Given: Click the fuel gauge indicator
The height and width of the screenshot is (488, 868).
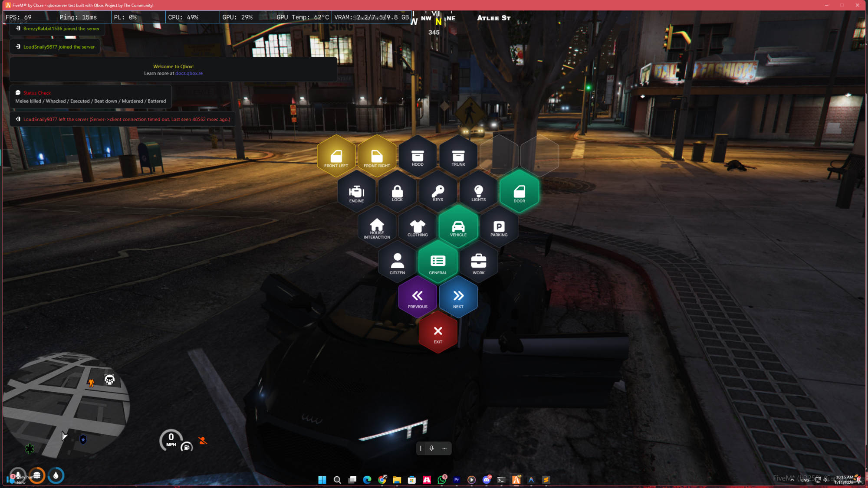Looking at the screenshot, I should tap(187, 447).
